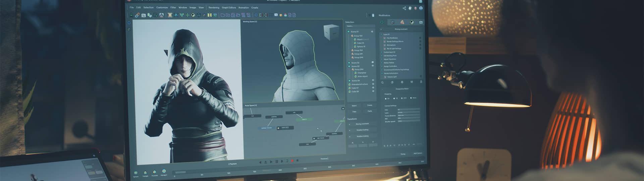Click the green plus add icon

187,15
